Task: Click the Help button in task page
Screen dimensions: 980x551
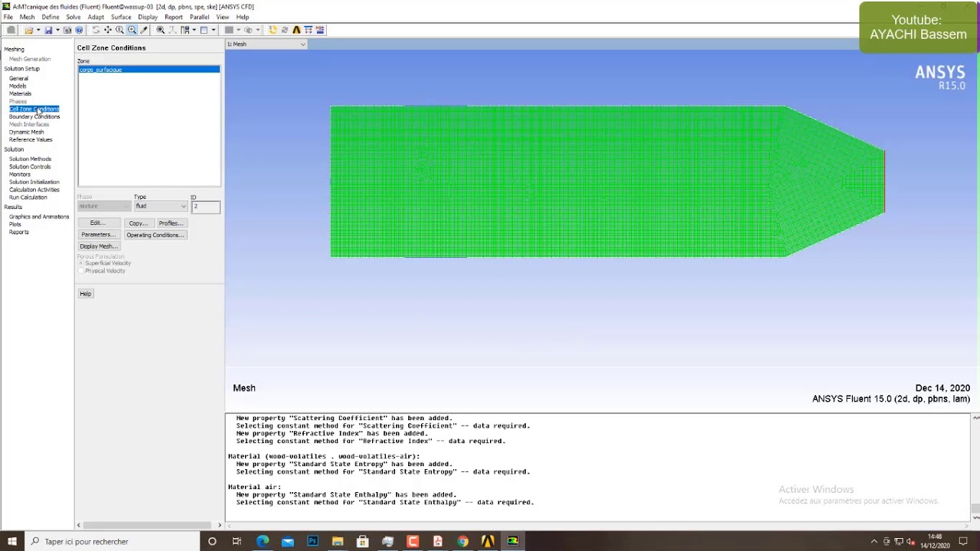Action: pyautogui.click(x=85, y=294)
